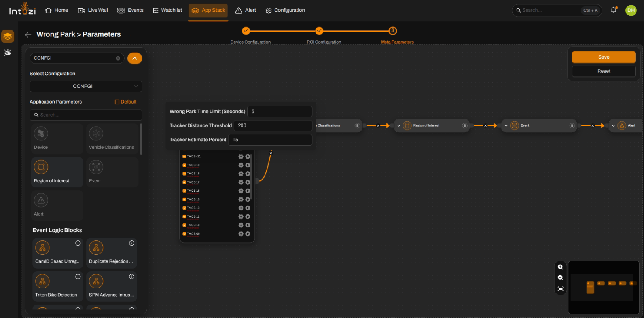Select the Event block in parameters panel

tap(112, 172)
